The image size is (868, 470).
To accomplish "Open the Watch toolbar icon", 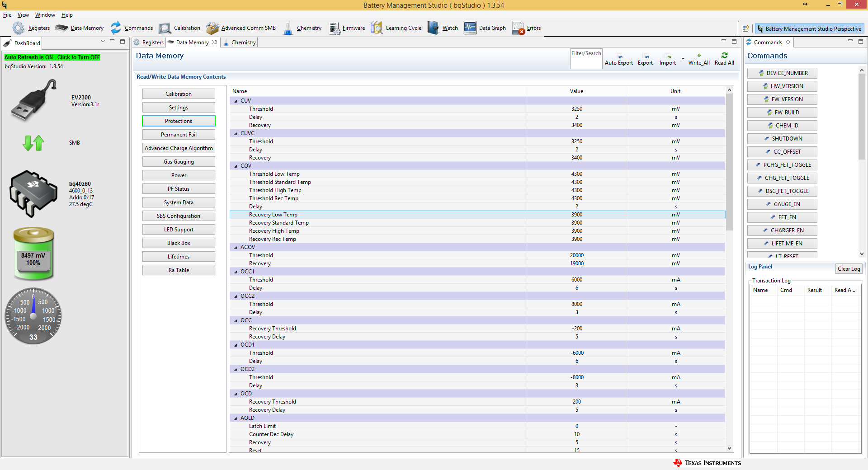I will coord(433,28).
